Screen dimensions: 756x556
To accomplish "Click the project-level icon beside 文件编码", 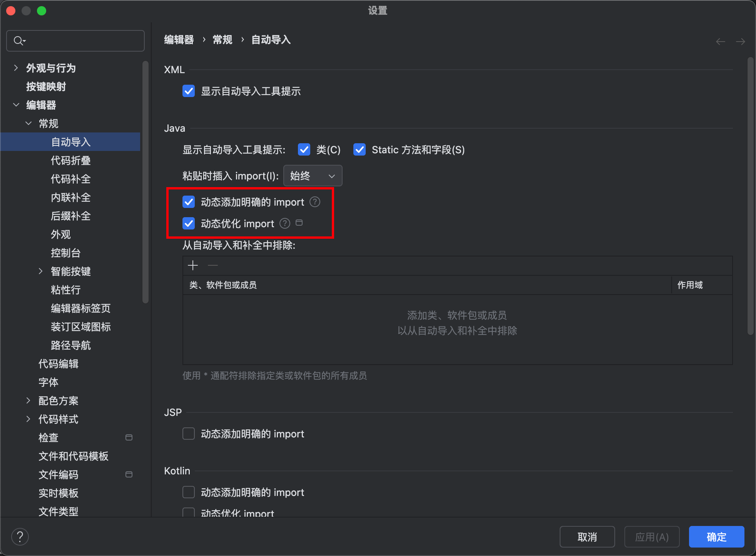I will click(129, 474).
